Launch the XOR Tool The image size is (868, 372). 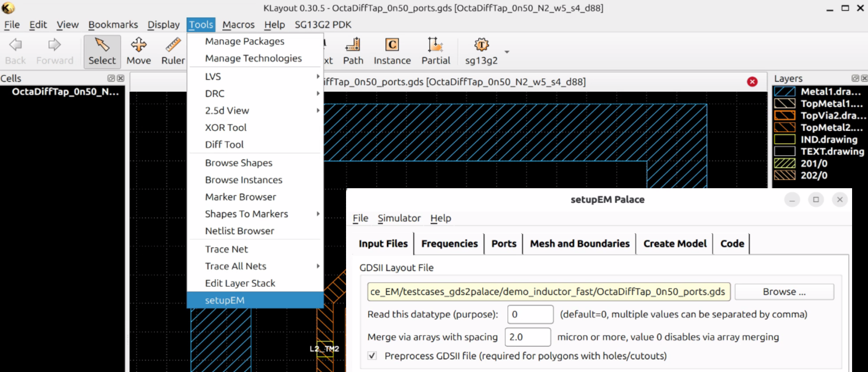[255, 128]
